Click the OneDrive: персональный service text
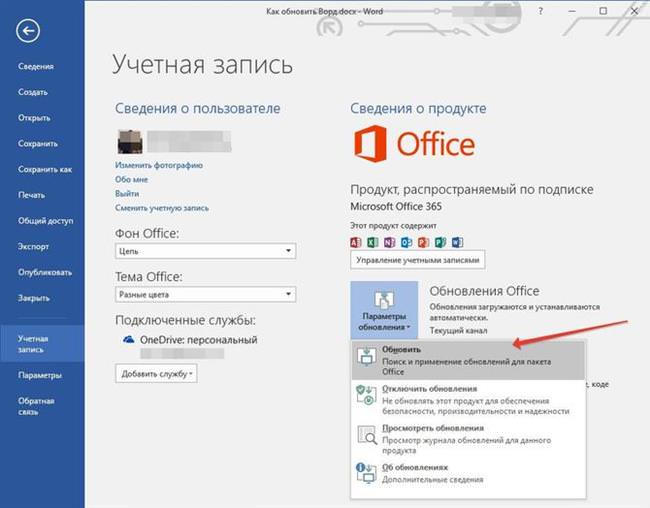Screen dimensions: 650x508 199,340
